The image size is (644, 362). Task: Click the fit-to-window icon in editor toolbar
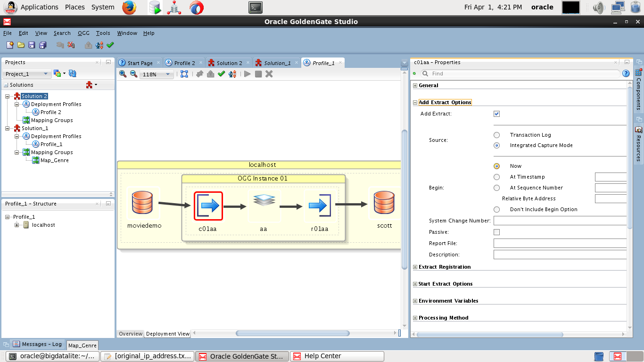pyautogui.click(x=184, y=74)
